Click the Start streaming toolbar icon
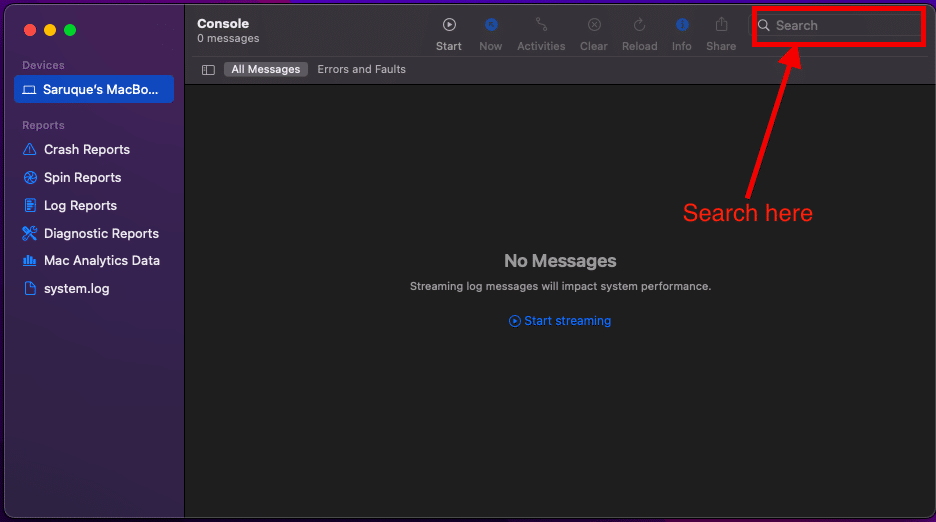This screenshot has width=936, height=522. (x=449, y=25)
